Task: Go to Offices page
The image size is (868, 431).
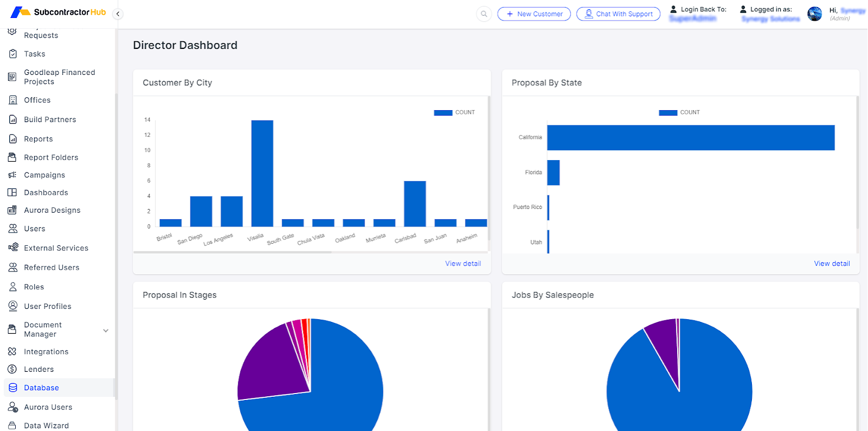Action: (x=37, y=100)
